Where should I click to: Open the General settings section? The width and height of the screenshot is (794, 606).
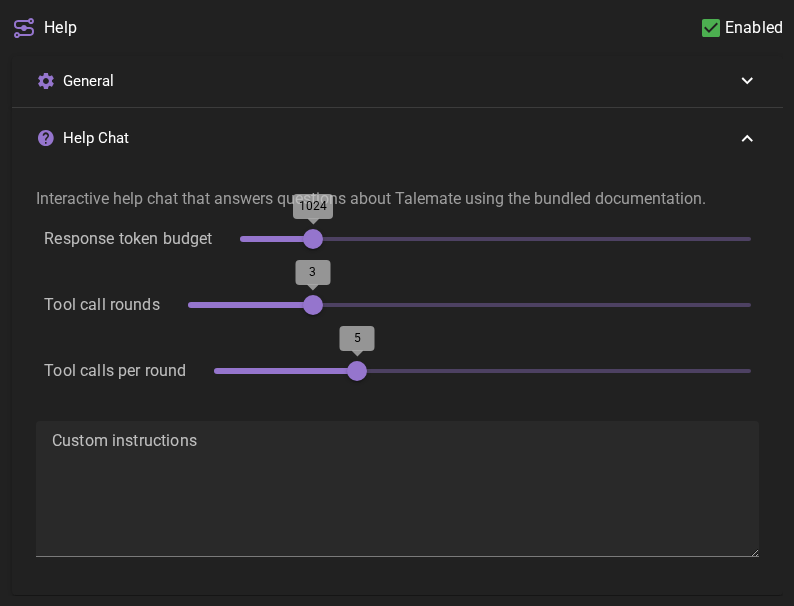coord(397,81)
